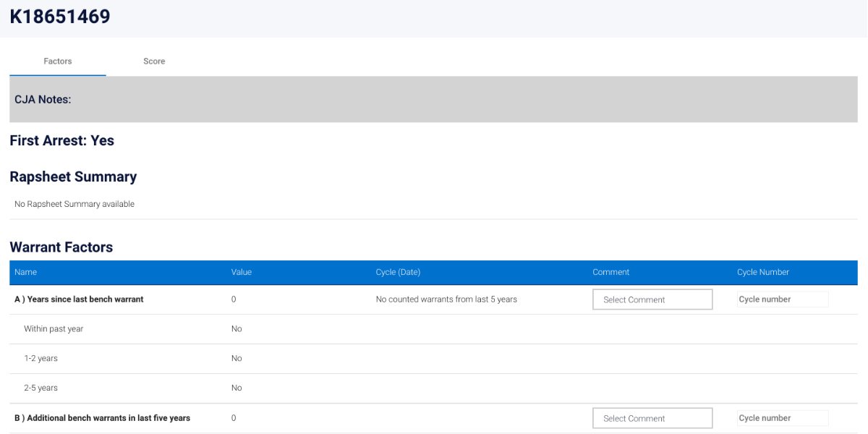Click the 'No Rapsheet Summary available' message
Image resolution: width=868 pixels, height=434 pixels.
(x=75, y=205)
